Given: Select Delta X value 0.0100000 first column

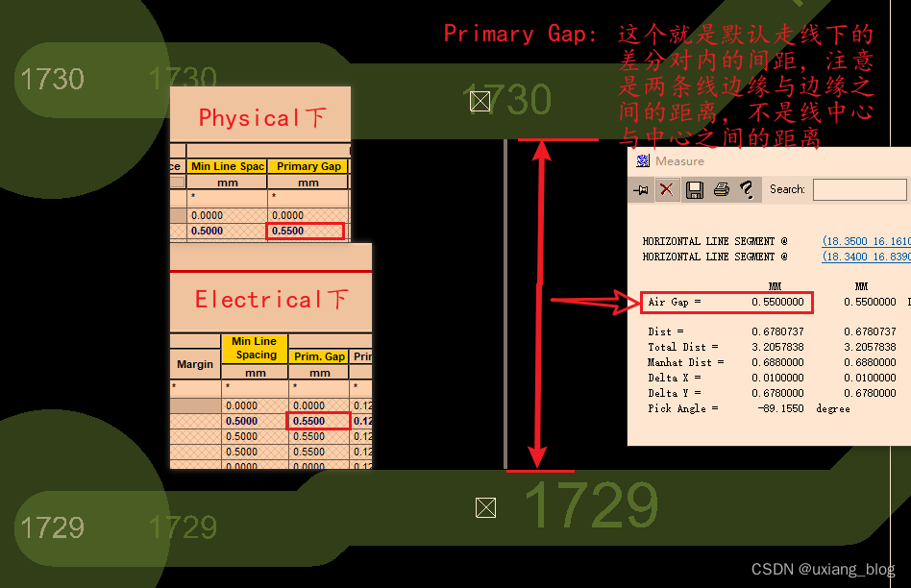Looking at the screenshot, I should point(777,378).
